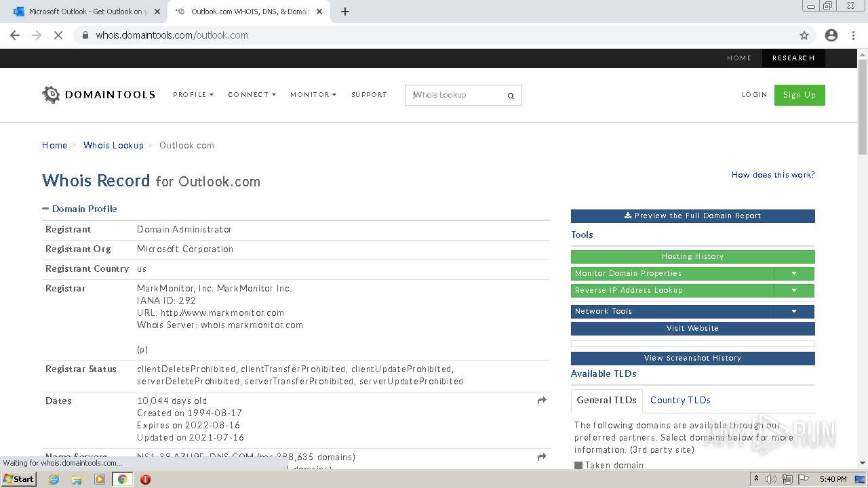Click 'Expires on 2022-08-16' text

(x=189, y=425)
